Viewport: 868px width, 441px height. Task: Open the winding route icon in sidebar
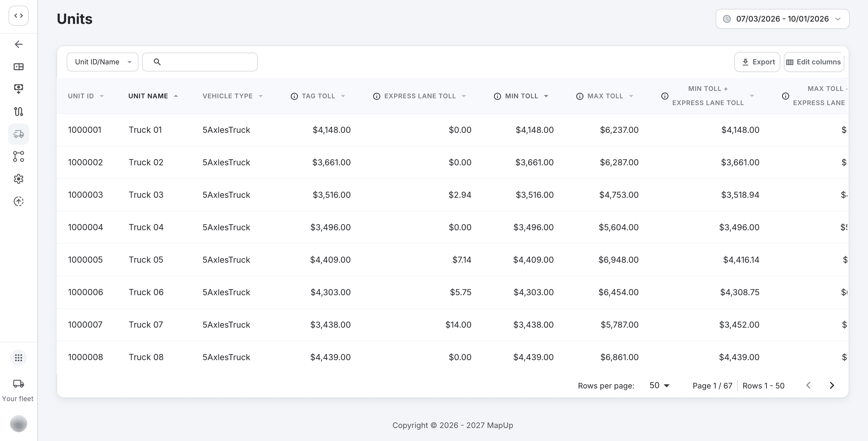click(19, 112)
